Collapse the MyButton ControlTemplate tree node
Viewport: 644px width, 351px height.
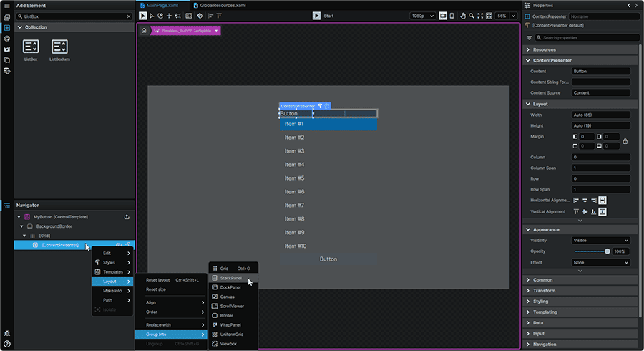[x=19, y=216]
